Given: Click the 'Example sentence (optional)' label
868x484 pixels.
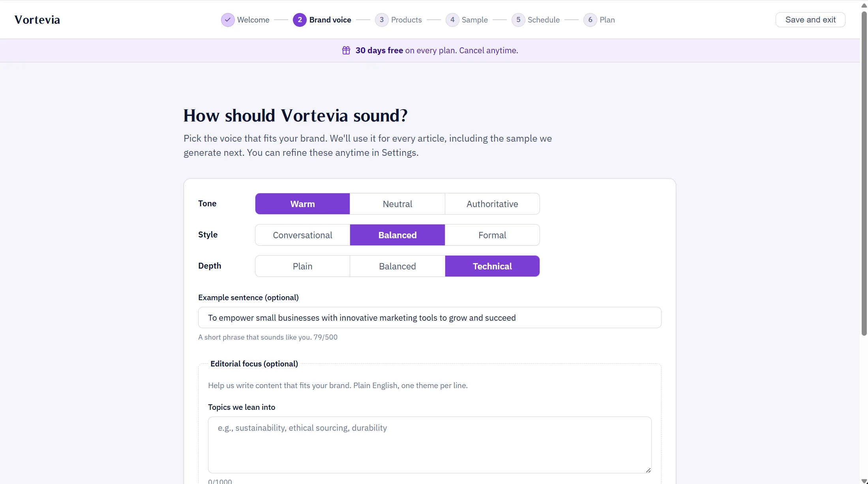Looking at the screenshot, I should pos(248,297).
